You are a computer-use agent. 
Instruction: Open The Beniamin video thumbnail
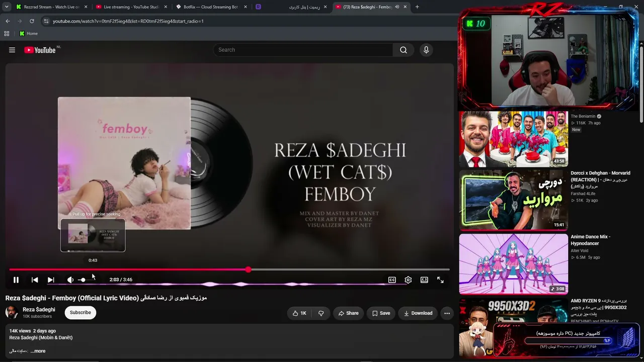coord(513,139)
